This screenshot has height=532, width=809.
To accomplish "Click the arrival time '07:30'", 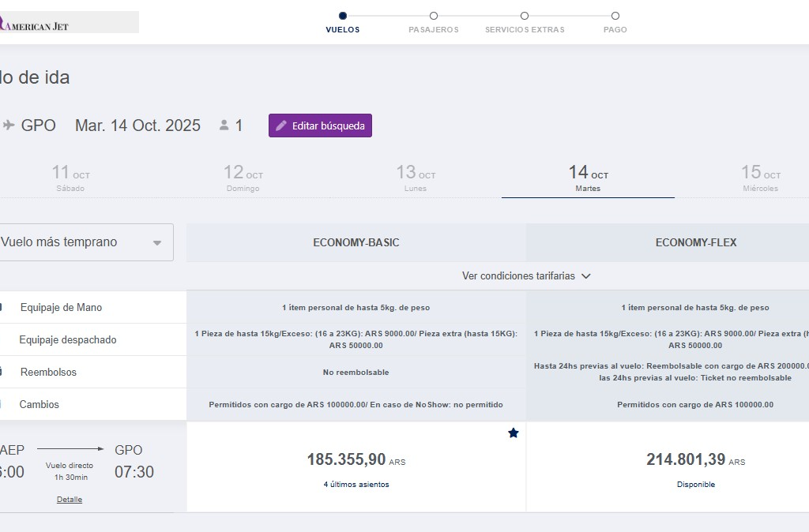I will 134,472.
